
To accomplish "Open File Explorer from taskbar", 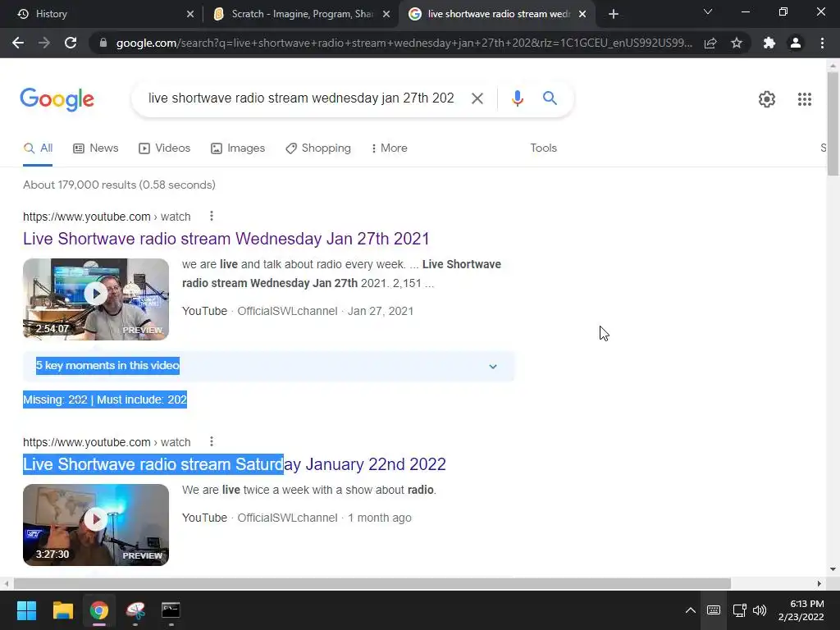I will (x=62, y=610).
